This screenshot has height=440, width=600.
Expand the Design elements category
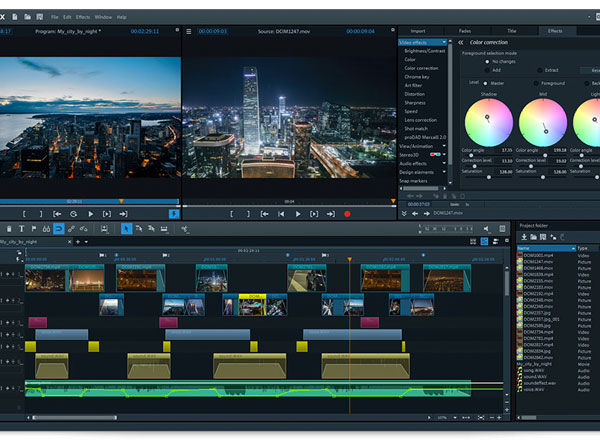point(444,172)
